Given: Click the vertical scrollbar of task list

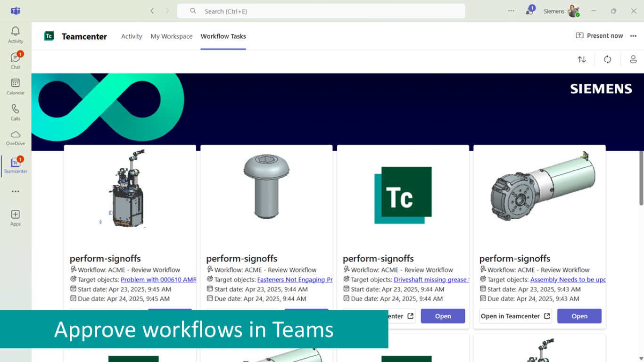Looking at the screenshot, I should [x=641, y=178].
